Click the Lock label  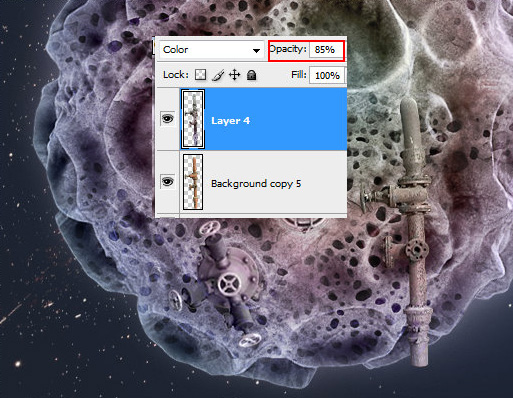coord(176,75)
